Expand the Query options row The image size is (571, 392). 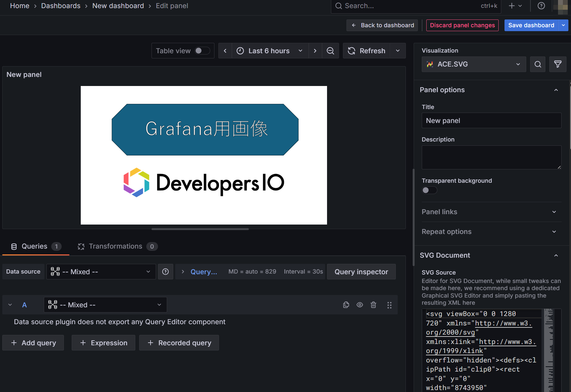250,272
